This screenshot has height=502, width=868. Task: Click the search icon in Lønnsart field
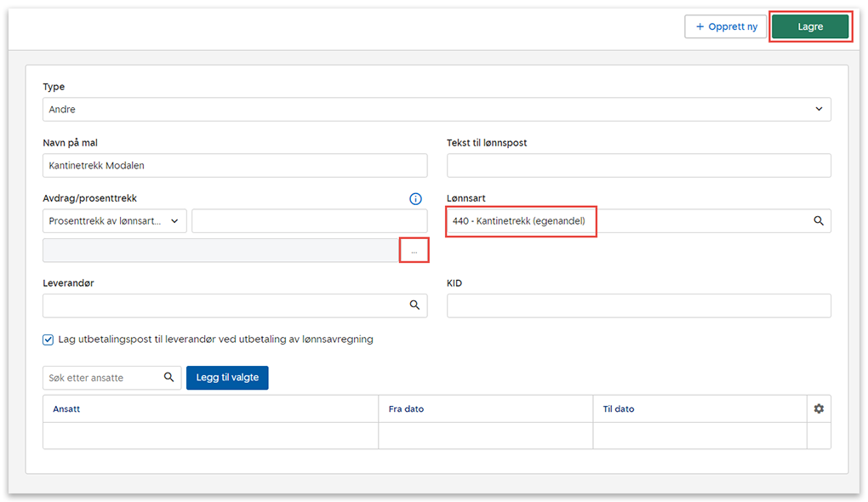point(819,221)
